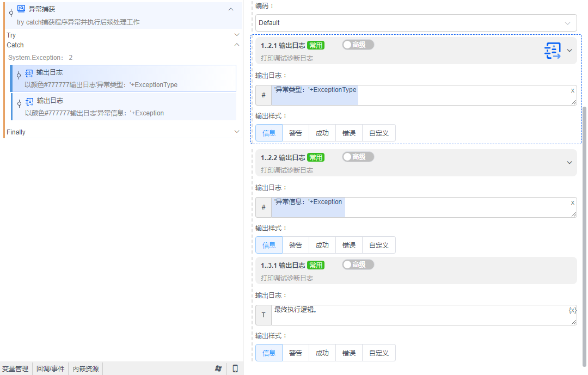This screenshot has width=588, height=375.
Task: Click the Windows icon in the bottom status bar
Action: click(x=218, y=368)
